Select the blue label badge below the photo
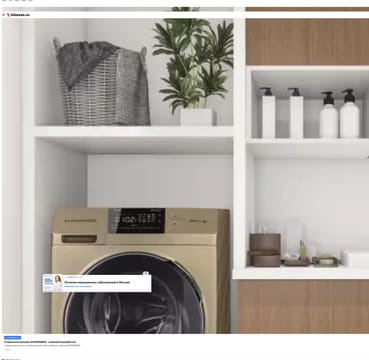Image resolution: width=369 pixels, height=360 pixels. 12,338
